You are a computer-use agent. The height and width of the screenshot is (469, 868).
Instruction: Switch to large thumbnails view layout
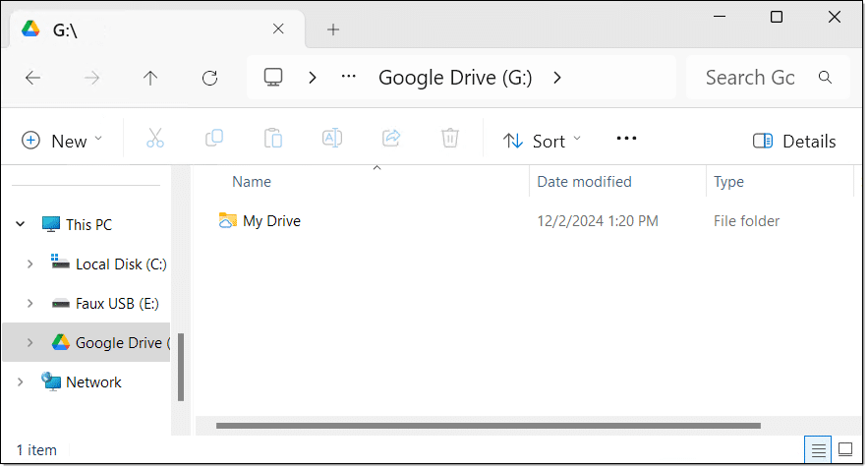click(x=844, y=449)
